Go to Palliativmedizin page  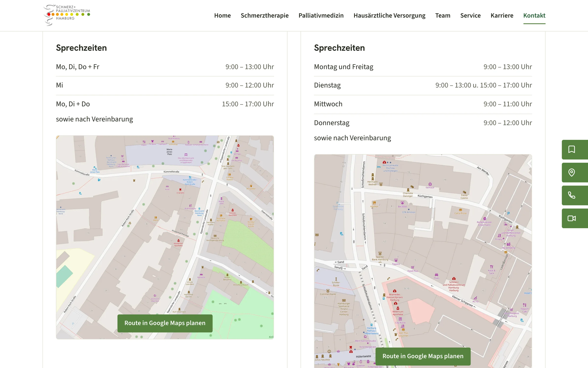pyautogui.click(x=321, y=15)
